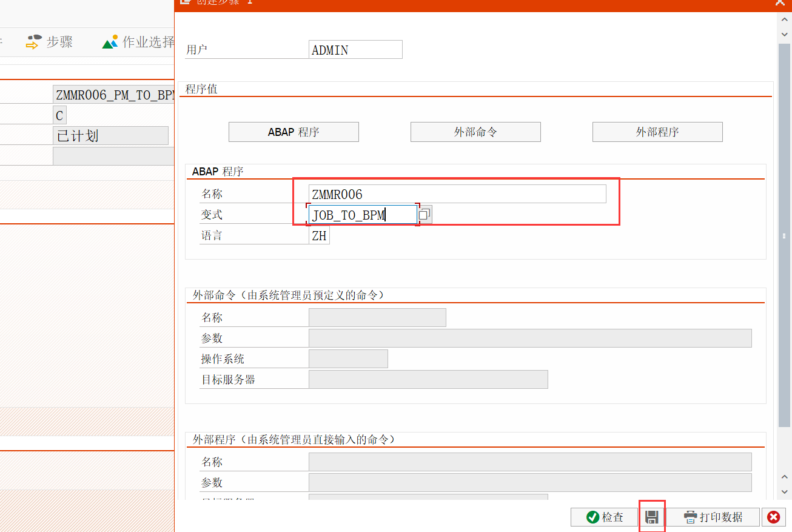The width and height of the screenshot is (792, 532).
Task: Select the ABAP 程序 button
Action: tap(294, 132)
